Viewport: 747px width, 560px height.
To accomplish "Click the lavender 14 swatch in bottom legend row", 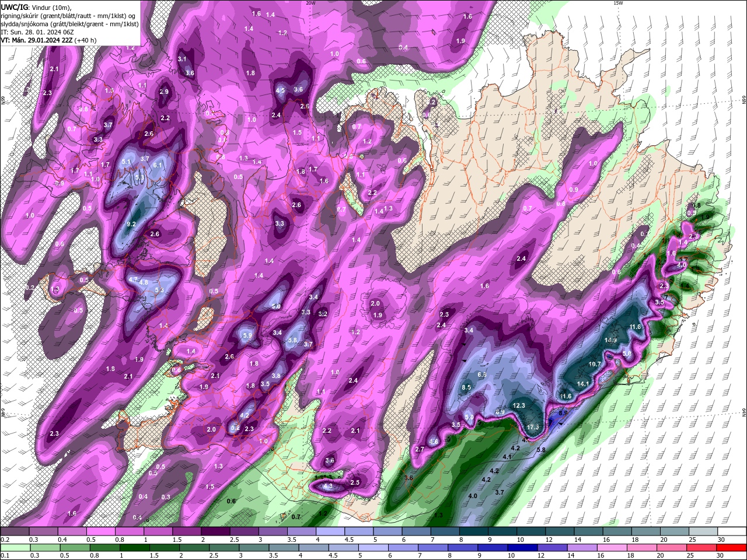I will click(582, 548).
